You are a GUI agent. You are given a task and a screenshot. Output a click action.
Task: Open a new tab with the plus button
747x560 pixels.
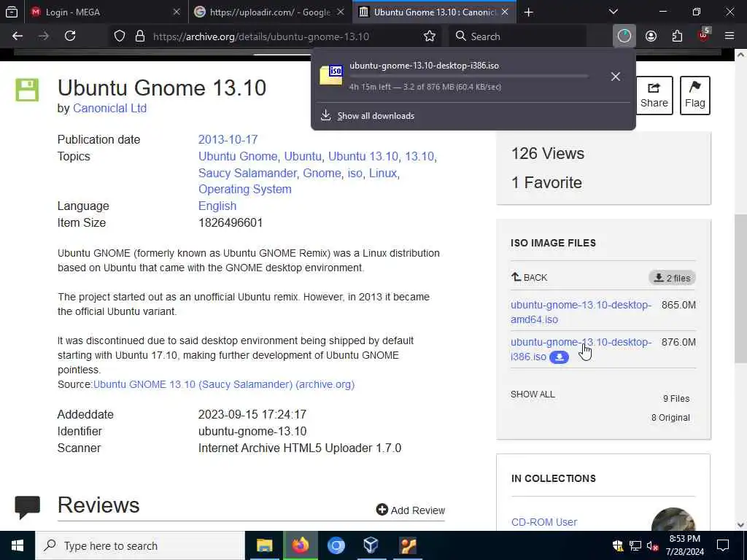point(528,12)
